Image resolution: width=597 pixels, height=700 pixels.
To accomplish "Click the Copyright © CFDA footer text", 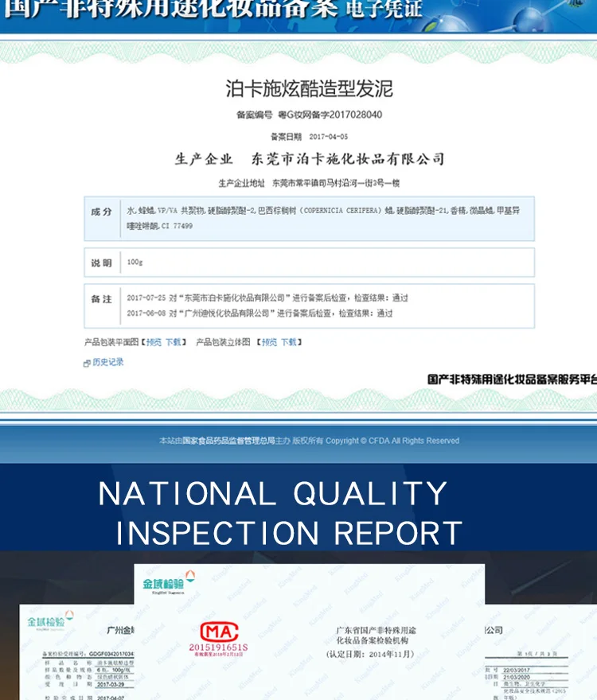I will (x=392, y=441).
